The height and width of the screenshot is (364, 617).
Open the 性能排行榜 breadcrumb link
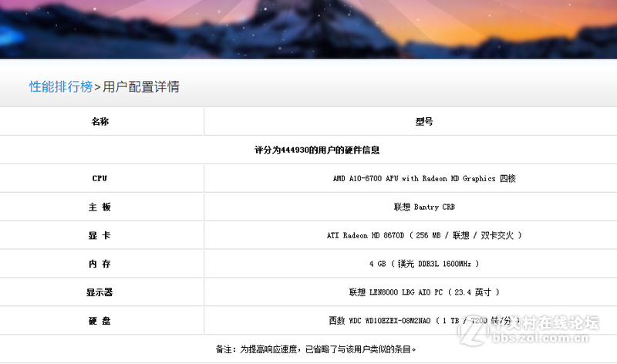61,86
